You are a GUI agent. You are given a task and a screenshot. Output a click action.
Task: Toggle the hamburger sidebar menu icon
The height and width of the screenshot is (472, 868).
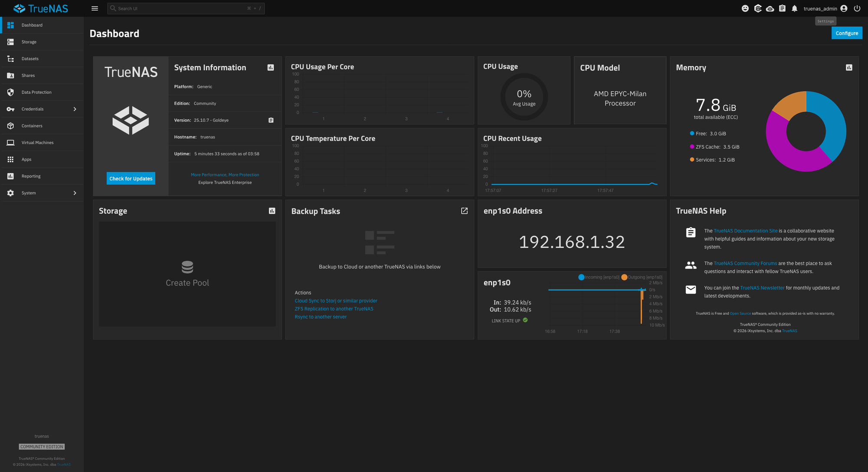point(95,8)
